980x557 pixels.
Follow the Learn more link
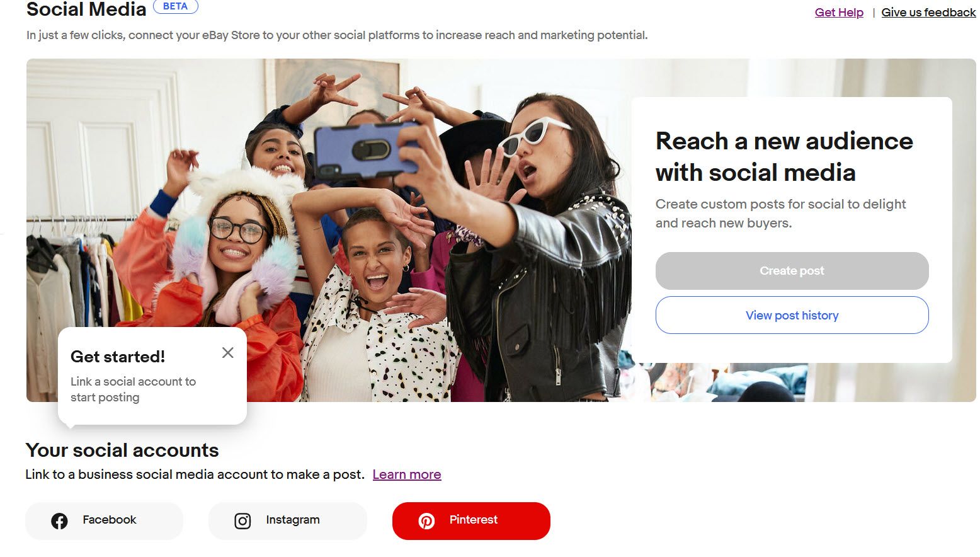(x=407, y=474)
